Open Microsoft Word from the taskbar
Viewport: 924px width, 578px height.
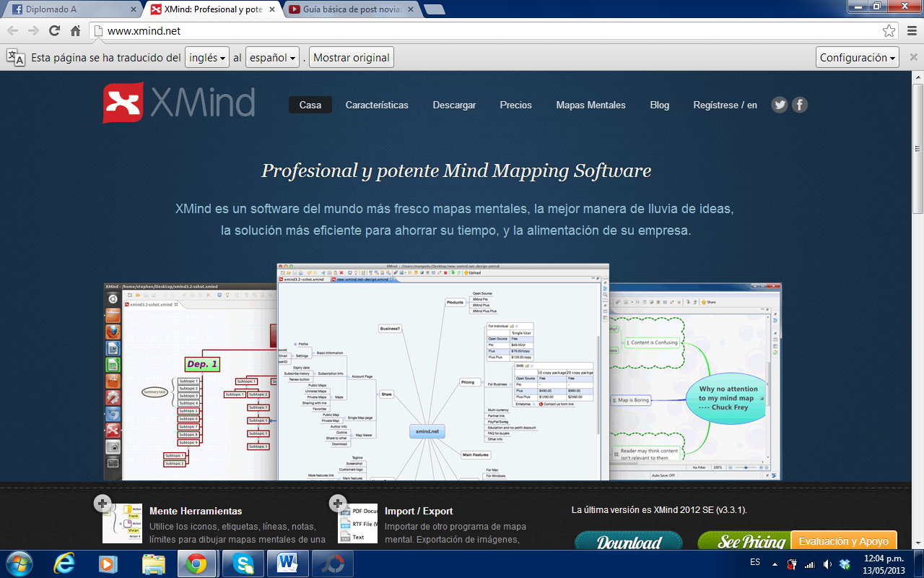click(287, 563)
